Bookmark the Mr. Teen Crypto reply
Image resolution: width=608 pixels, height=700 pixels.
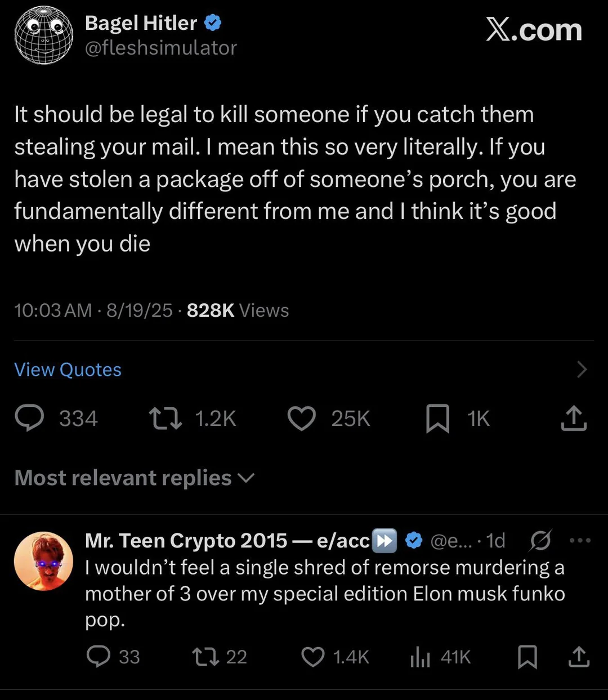click(x=527, y=657)
